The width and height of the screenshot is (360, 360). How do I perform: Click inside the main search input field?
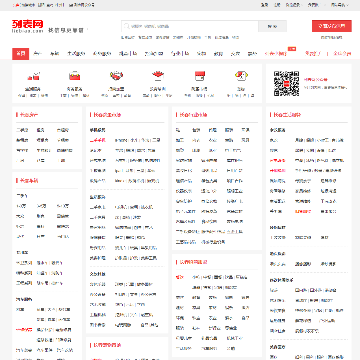tap(190, 26)
